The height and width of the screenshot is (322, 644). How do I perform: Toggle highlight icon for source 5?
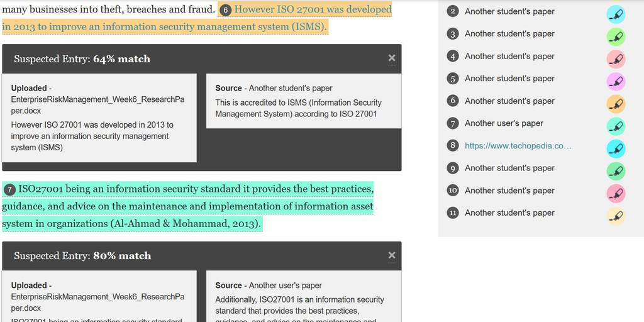tap(616, 81)
